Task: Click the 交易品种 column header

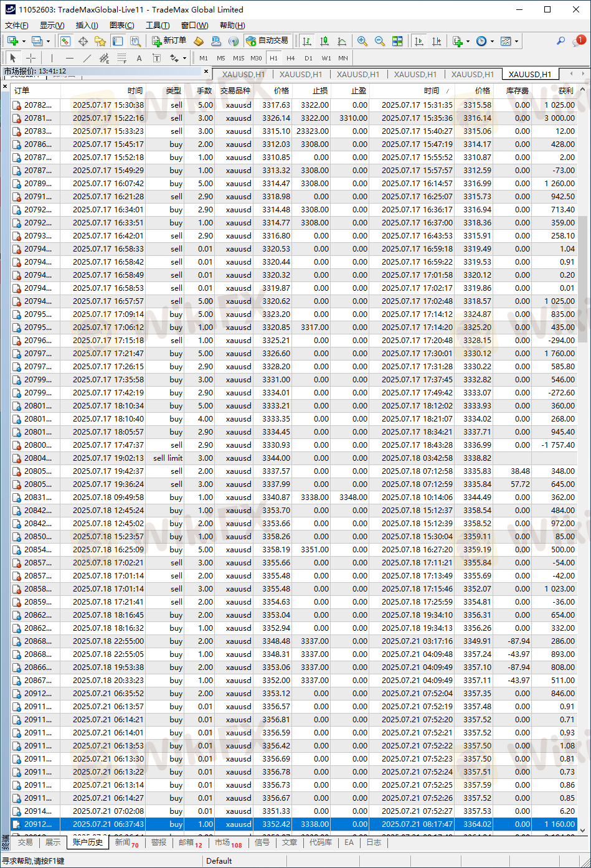Action: (234, 90)
